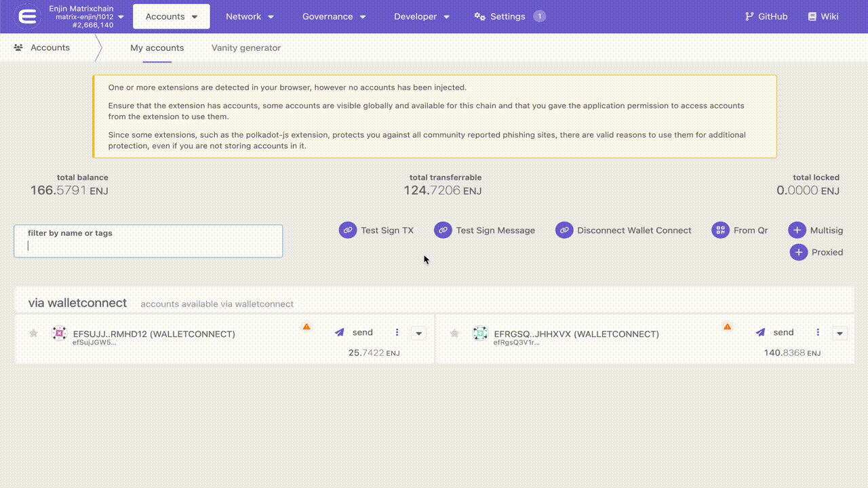Click the Settings notification badge
The height and width of the screenshot is (488, 868).
point(539,16)
